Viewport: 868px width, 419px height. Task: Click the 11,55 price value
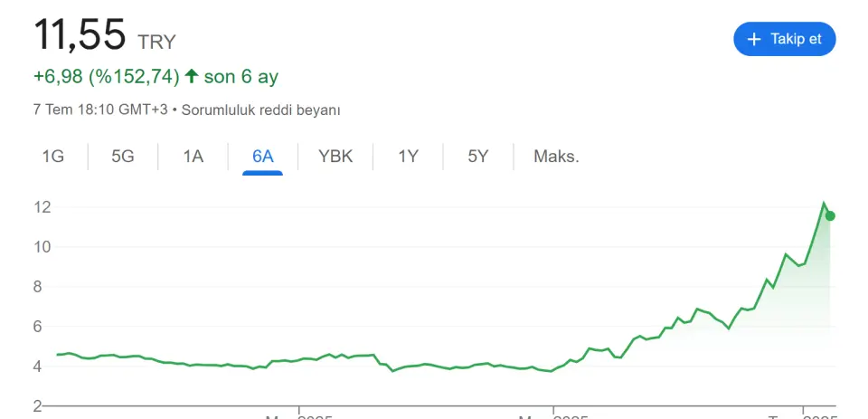click(x=80, y=34)
